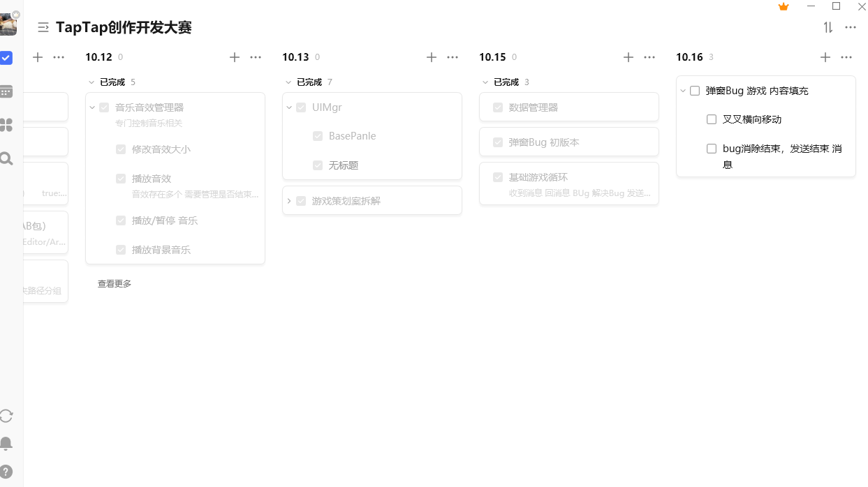Screen dimensions: 868x487
Task: Click the 10.13 column title
Action: [x=295, y=57]
